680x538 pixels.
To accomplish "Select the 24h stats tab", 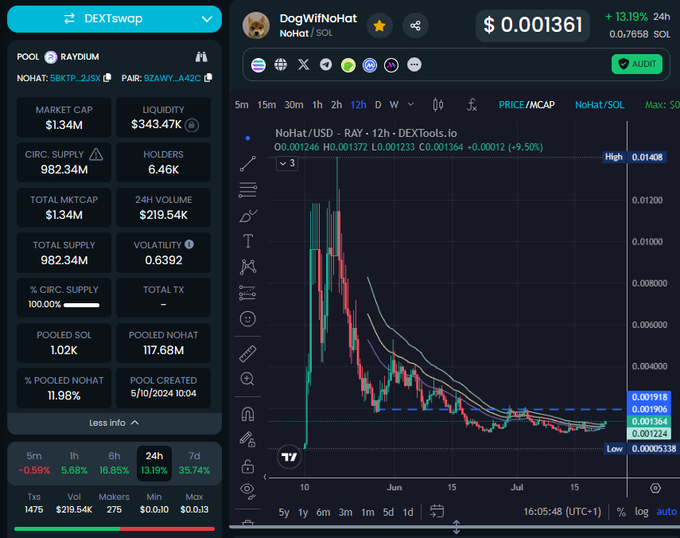I will [x=154, y=463].
